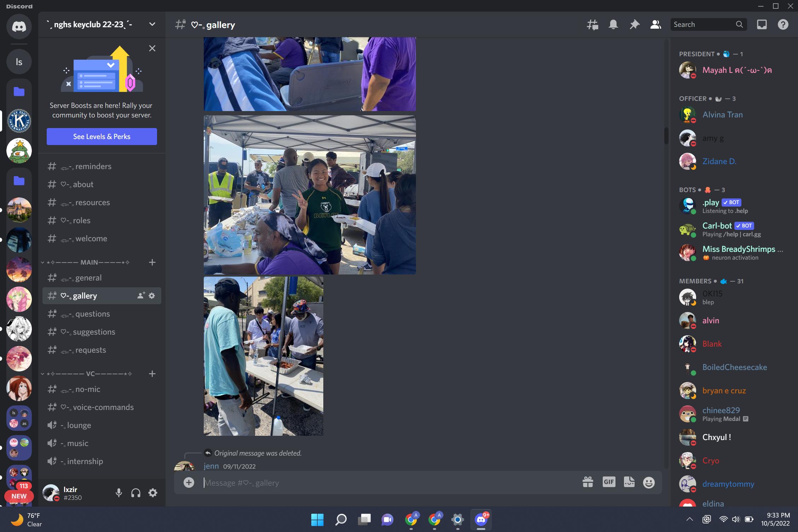Toggle microphone mute
The width and height of the screenshot is (798, 532).
[119, 493]
